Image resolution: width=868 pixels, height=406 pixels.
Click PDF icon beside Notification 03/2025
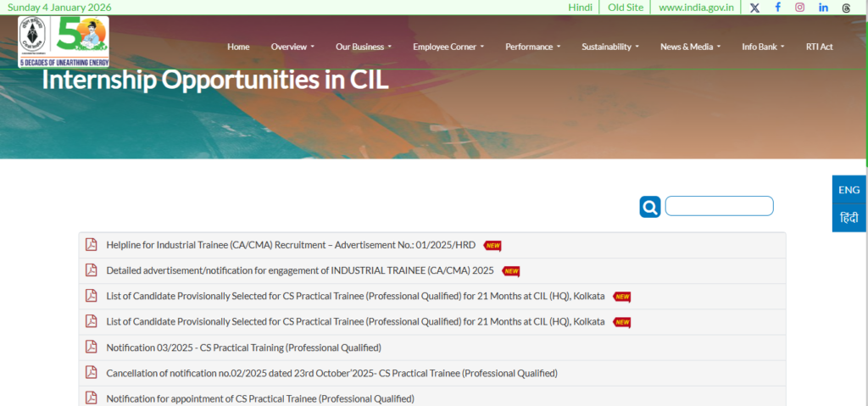91,347
